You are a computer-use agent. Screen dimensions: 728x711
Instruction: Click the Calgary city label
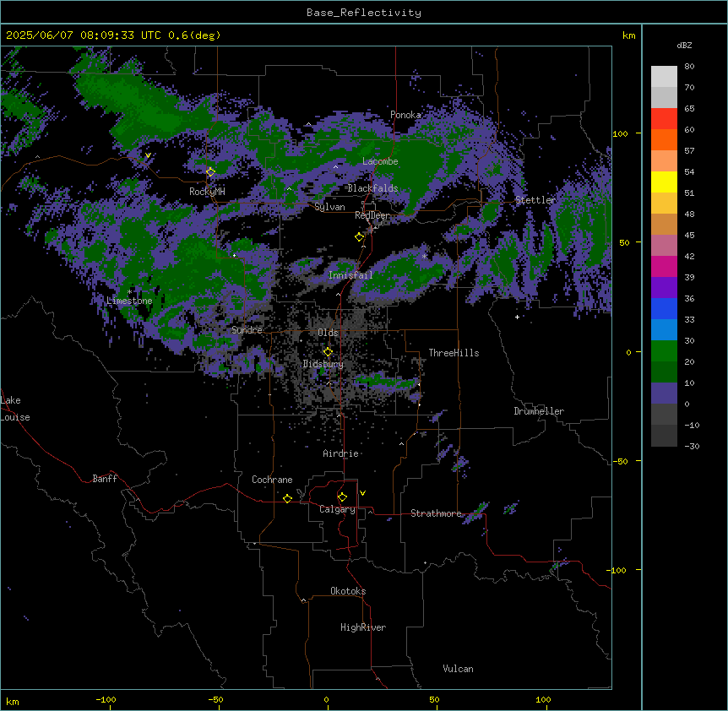point(337,509)
